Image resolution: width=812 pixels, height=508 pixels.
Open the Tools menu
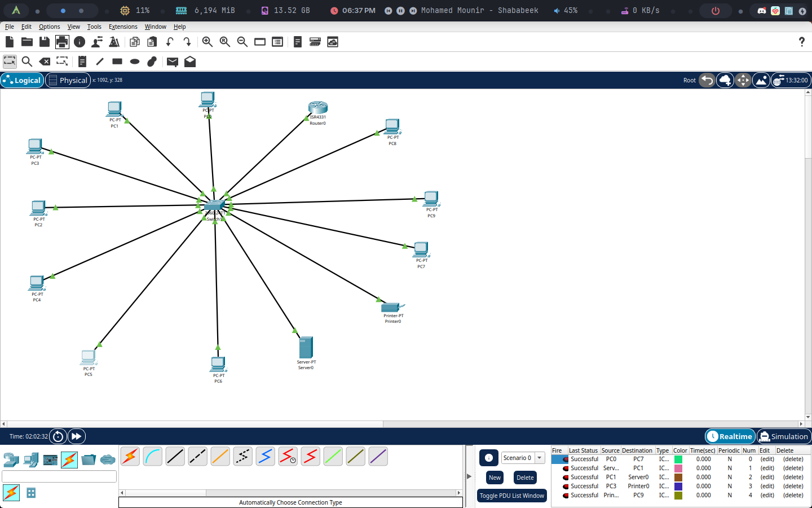94,27
